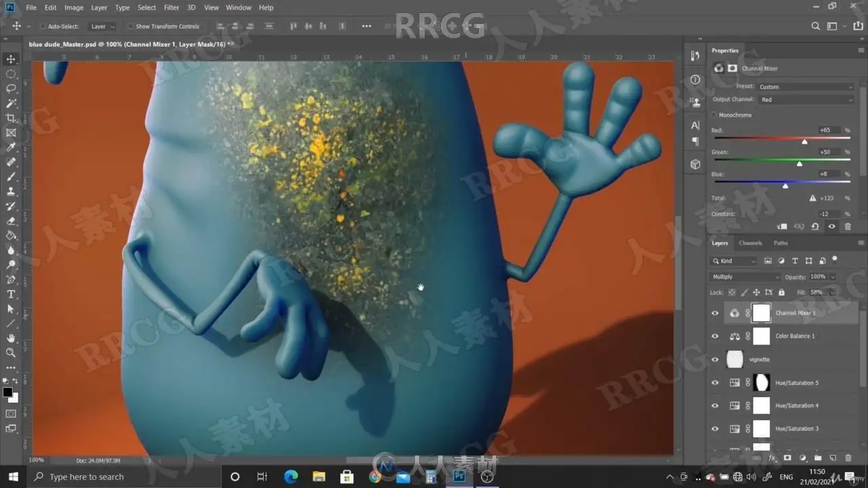The image size is (868, 488).
Task: Select the Move tool in the toolbox
Action: [11, 60]
